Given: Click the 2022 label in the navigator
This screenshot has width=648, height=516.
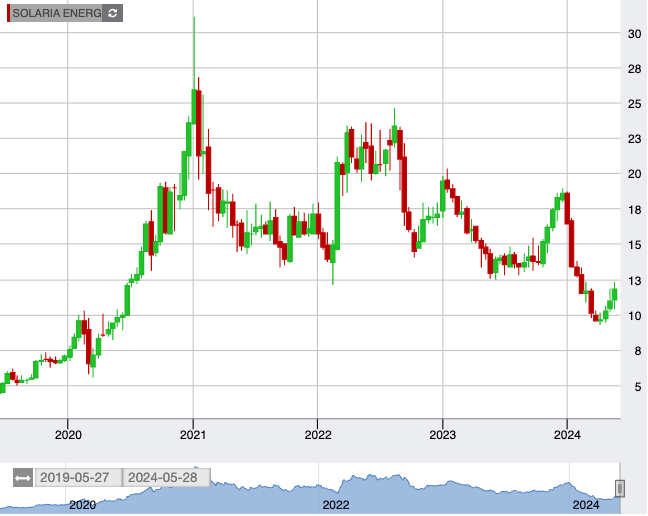Looking at the screenshot, I should point(336,505).
